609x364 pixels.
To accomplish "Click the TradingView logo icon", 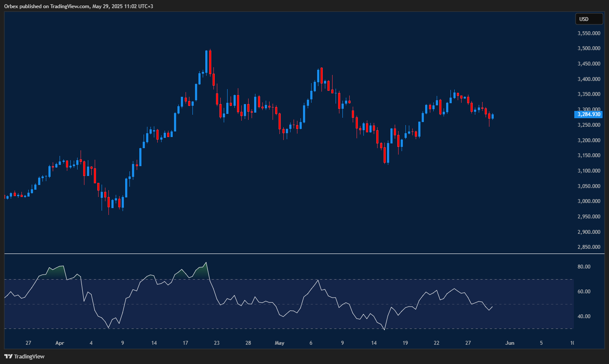I will pyautogui.click(x=8, y=356).
